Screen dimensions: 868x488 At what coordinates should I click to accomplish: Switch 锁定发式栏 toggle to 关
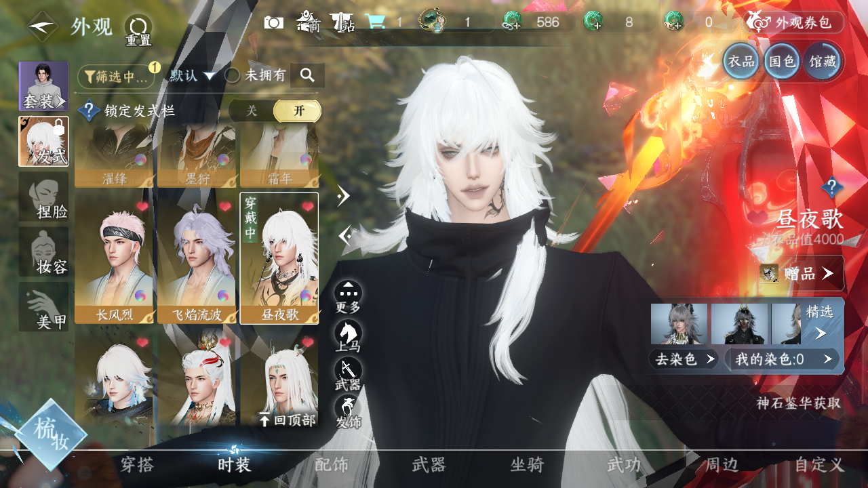[252, 111]
